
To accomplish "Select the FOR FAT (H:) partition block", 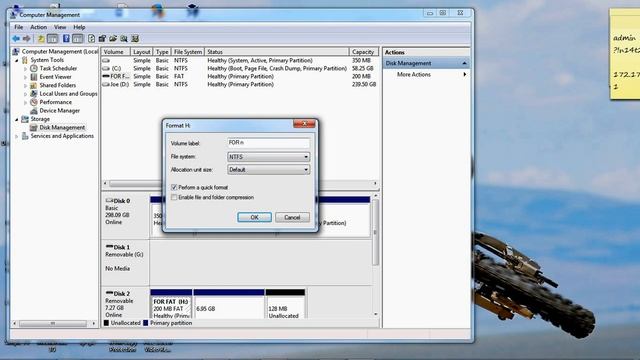I will tap(171, 304).
